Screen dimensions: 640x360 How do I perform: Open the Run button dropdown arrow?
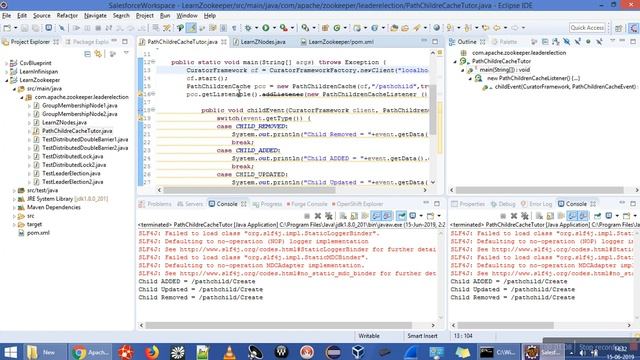[274, 28]
